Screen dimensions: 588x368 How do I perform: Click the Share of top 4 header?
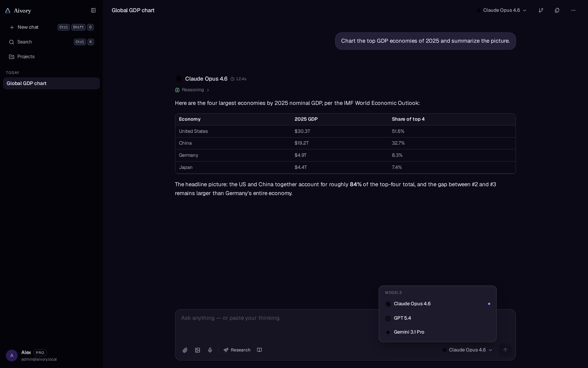[x=408, y=119]
